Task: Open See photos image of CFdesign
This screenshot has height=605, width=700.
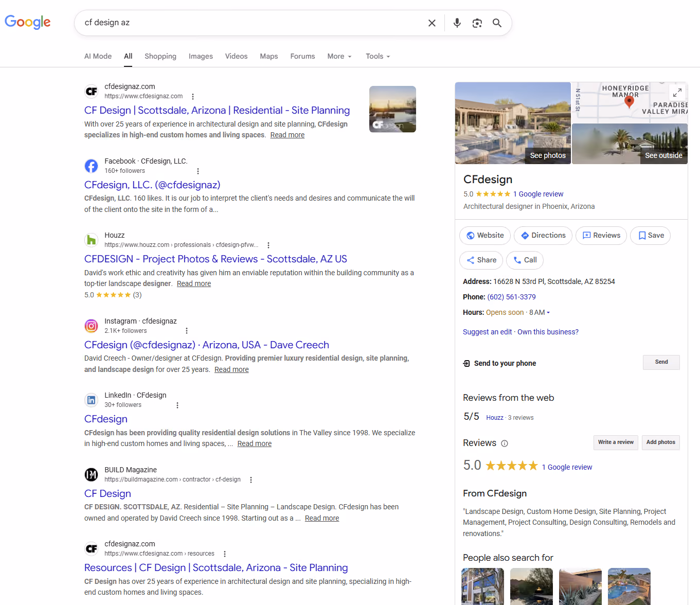Action: 513,123
